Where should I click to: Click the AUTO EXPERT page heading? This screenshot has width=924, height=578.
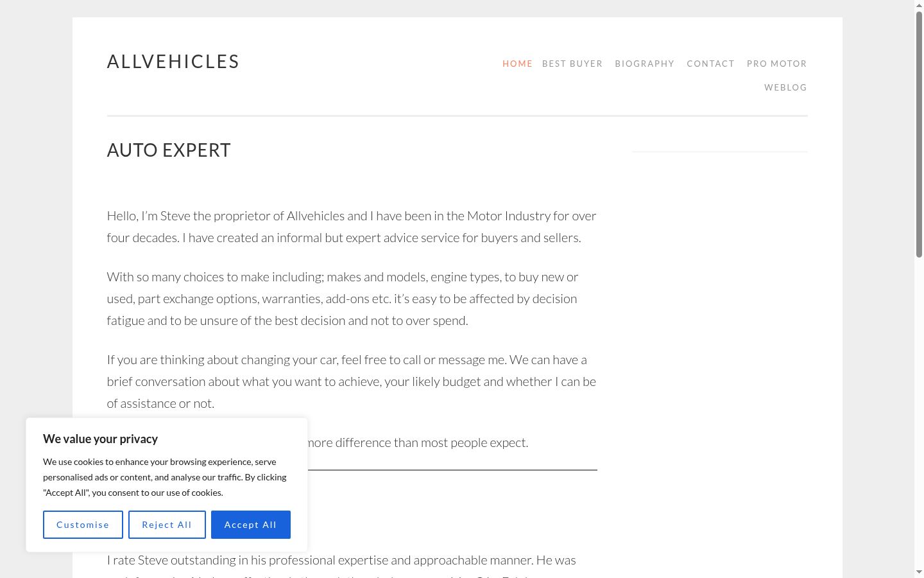click(x=169, y=150)
